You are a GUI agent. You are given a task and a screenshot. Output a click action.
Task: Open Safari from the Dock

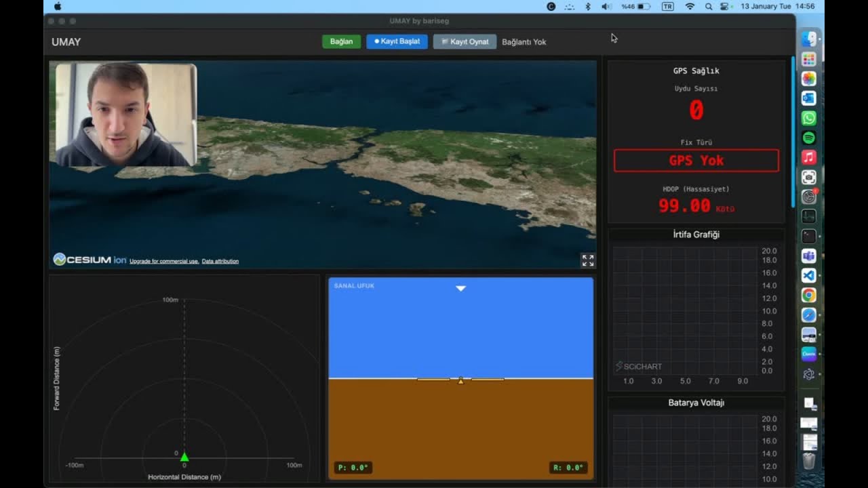[x=809, y=315]
